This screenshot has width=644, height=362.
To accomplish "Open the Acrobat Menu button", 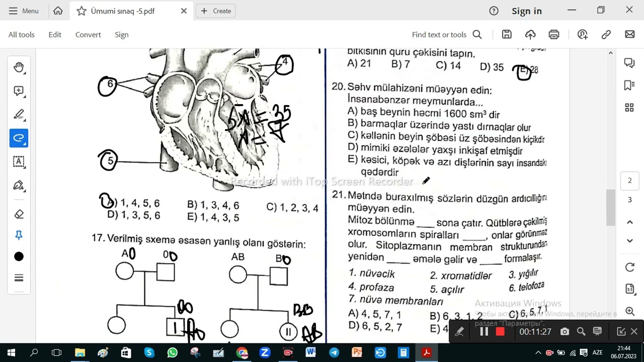I will coord(23,11).
